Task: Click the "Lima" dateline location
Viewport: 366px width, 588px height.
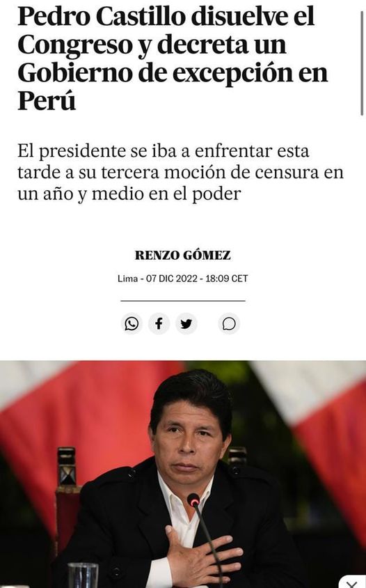Action: click(128, 279)
